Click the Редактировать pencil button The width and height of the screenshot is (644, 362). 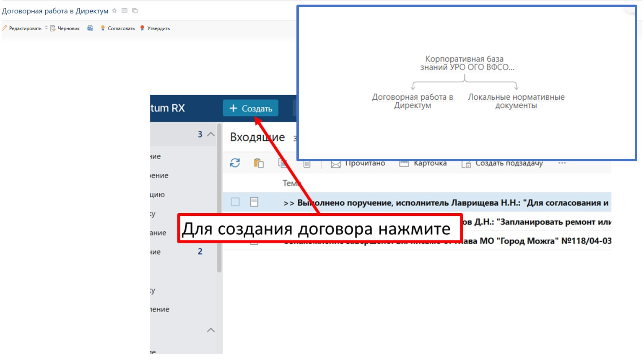pos(22,28)
